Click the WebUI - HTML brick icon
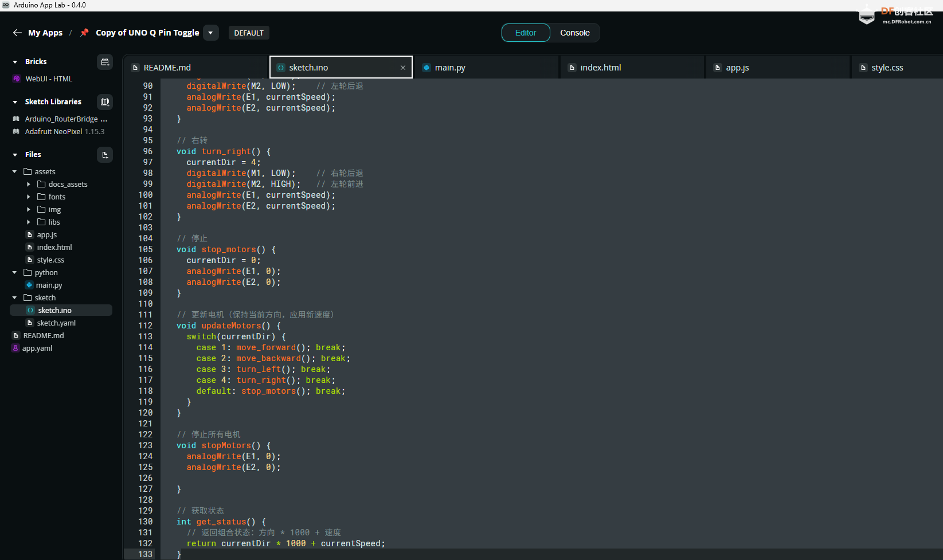 (x=17, y=79)
